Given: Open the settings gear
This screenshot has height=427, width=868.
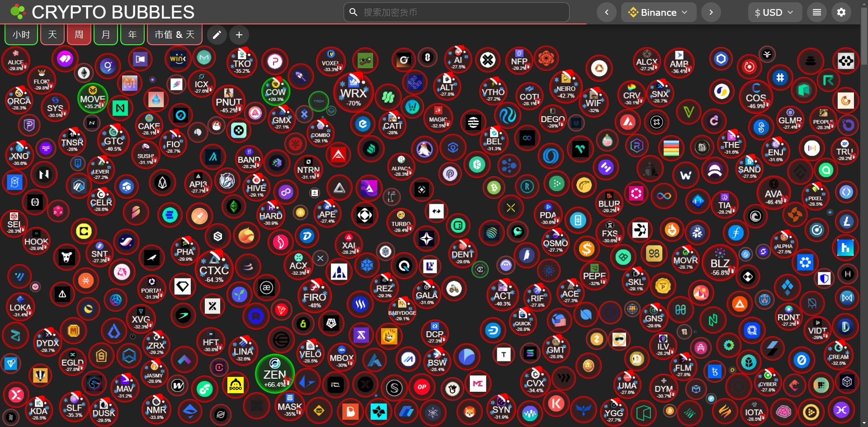Looking at the screenshot, I should (x=841, y=12).
